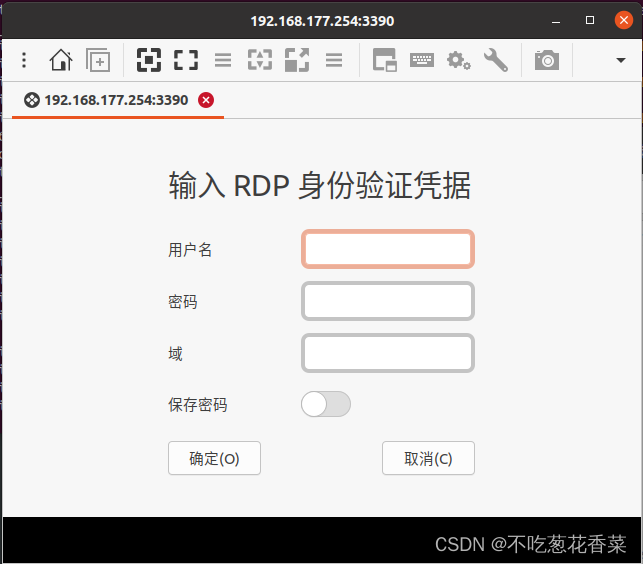The width and height of the screenshot is (643, 564).
Task: Close the 192.168.177.254:3390 tab
Action: pos(206,100)
